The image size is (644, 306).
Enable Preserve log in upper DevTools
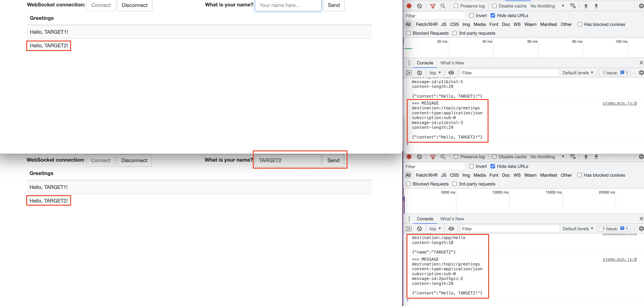tap(456, 6)
